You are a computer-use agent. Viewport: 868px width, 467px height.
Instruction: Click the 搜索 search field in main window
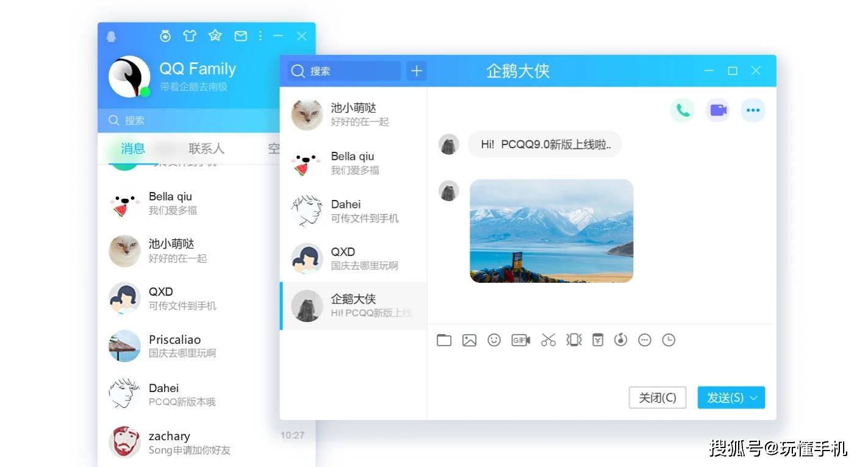click(x=189, y=120)
